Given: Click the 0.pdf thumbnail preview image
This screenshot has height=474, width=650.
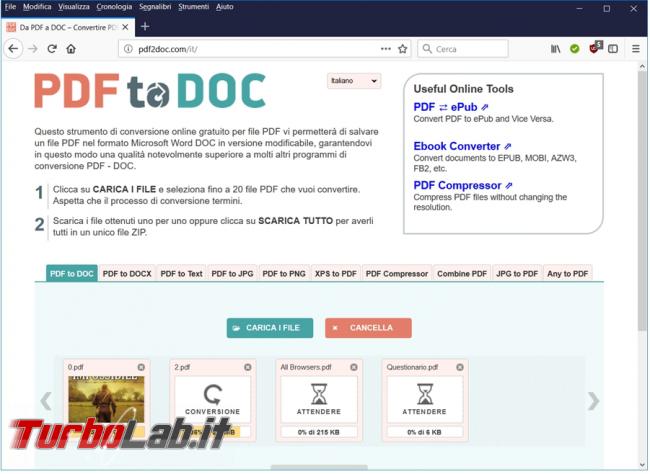Looking at the screenshot, I should [x=106, y=400].
